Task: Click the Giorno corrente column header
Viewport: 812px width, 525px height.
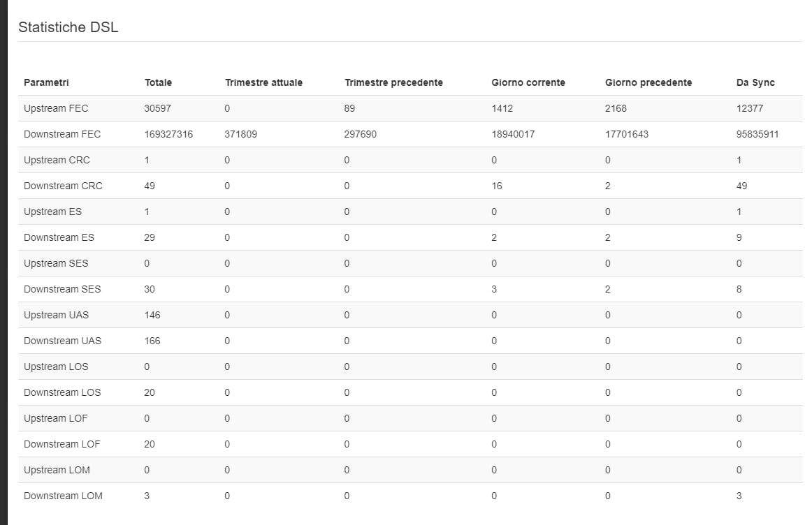Action: coord(528,82)
